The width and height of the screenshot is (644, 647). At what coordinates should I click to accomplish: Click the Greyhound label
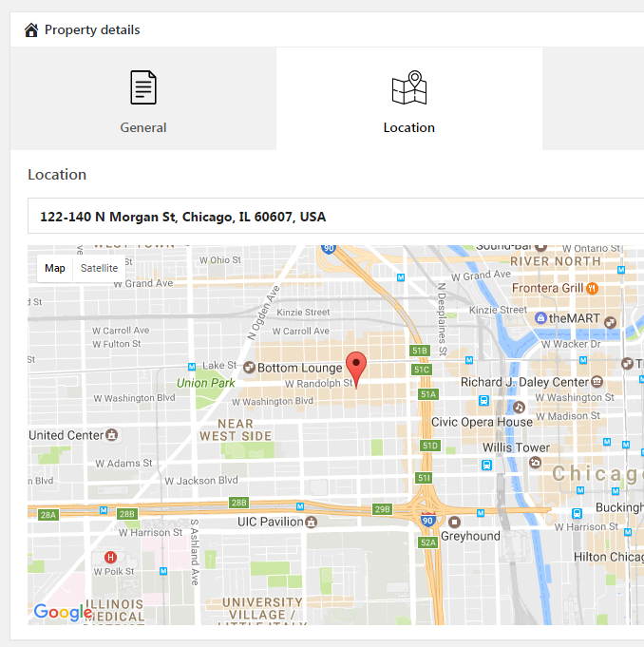pyautogui.click(x=470, y=536)
